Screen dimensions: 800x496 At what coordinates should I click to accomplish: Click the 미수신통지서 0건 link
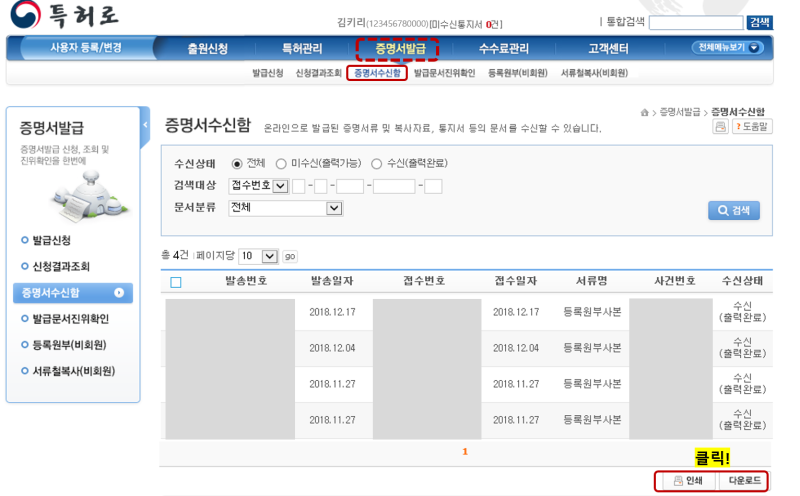pyautogui.click(x=466, y=24)
